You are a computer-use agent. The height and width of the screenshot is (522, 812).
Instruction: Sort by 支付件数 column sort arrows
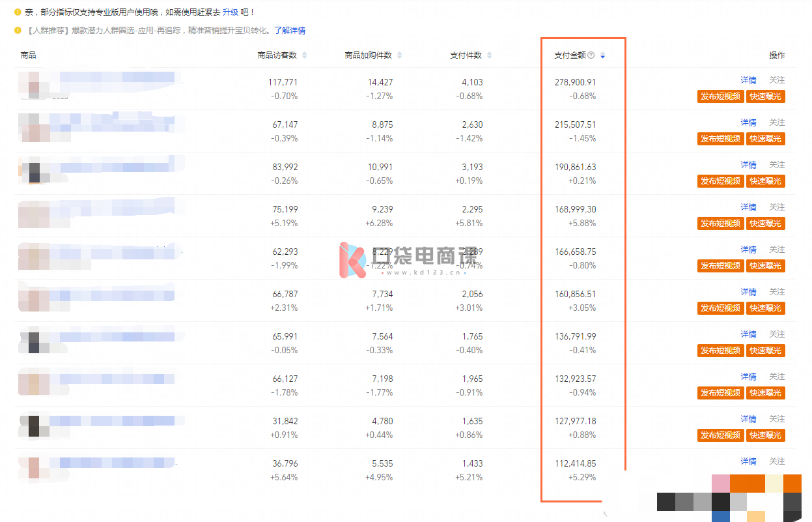pos(489,55)
